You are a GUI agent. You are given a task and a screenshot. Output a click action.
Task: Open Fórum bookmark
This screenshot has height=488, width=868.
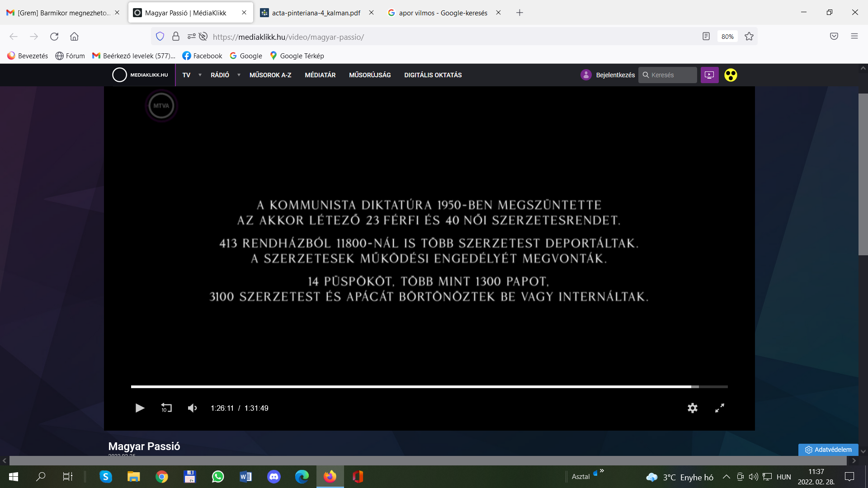point(70,56)
